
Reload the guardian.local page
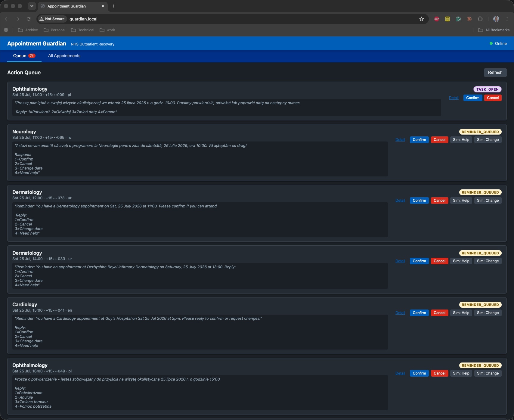[29, 19]
